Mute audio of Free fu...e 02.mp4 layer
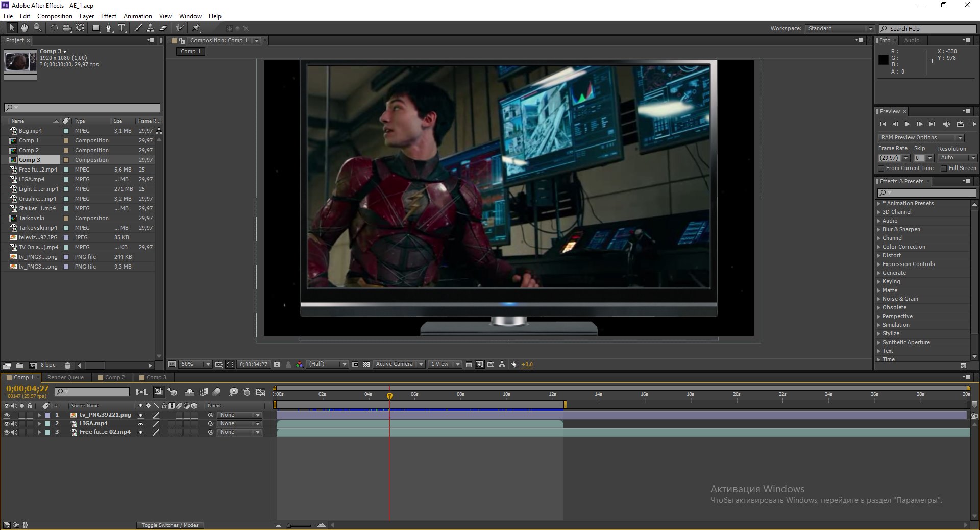Screen dimensions: 980x530 pos(14,432)
